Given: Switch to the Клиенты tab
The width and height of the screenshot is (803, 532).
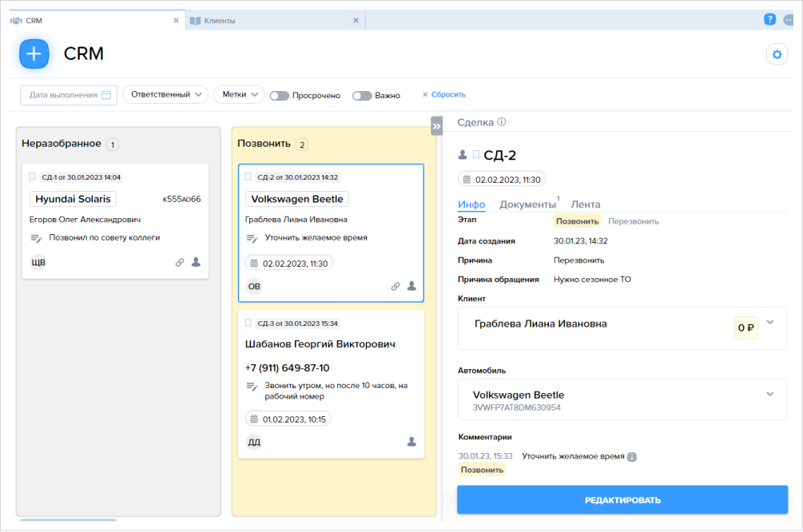Looking at the screenshot, I should pos(276,21).
